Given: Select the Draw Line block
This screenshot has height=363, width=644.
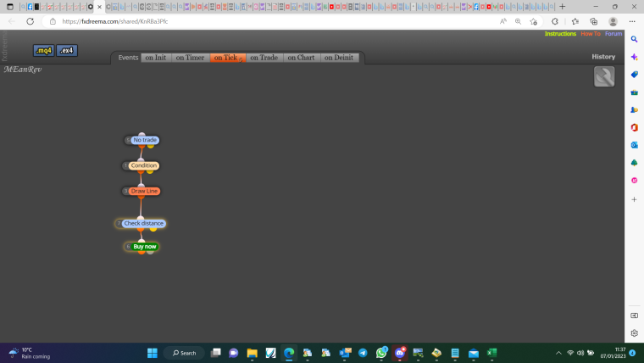Looking at the screenshot, I should (x=144, y=191).
